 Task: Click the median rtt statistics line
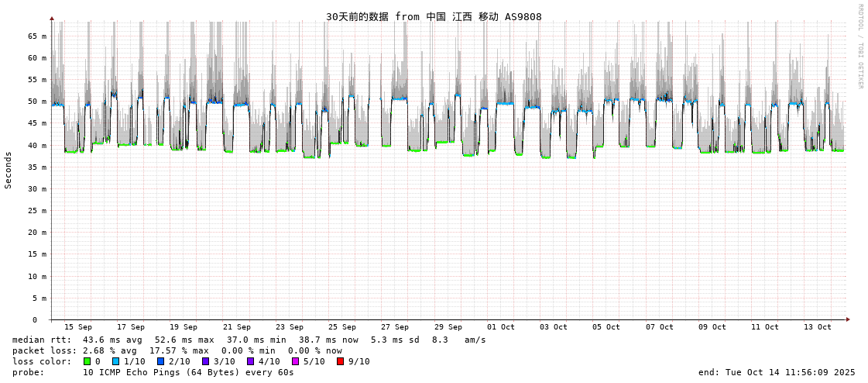[x=249, y=340]
